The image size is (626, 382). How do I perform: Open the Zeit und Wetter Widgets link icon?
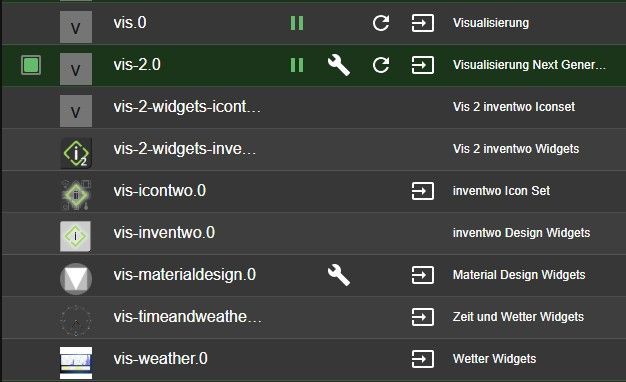(x=423, y=317)
